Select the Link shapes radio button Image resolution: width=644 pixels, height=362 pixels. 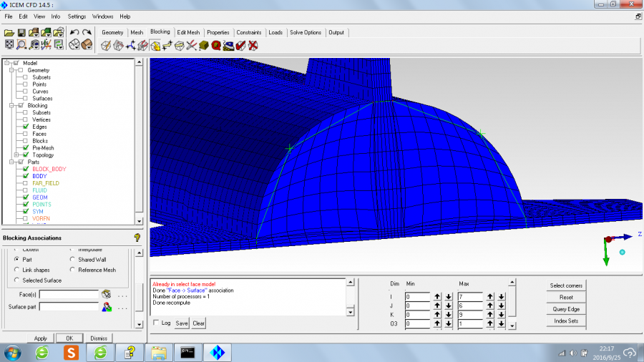[x=17, y=270]
